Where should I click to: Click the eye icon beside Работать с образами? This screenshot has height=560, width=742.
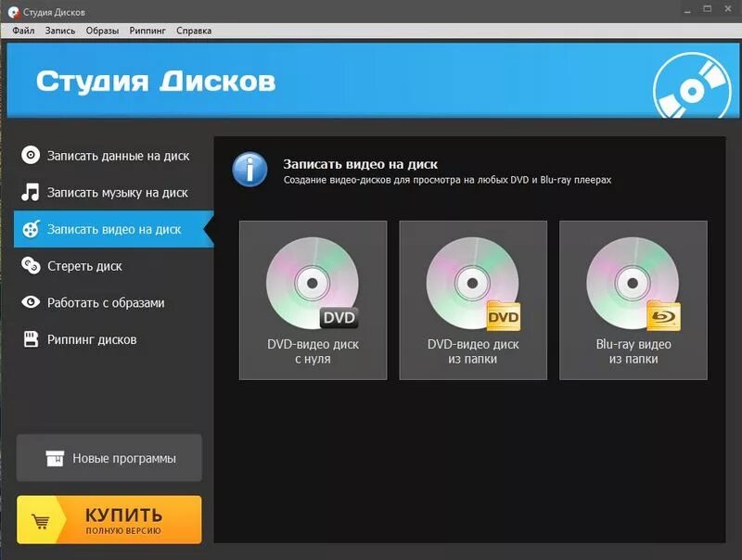click(31, 301)
